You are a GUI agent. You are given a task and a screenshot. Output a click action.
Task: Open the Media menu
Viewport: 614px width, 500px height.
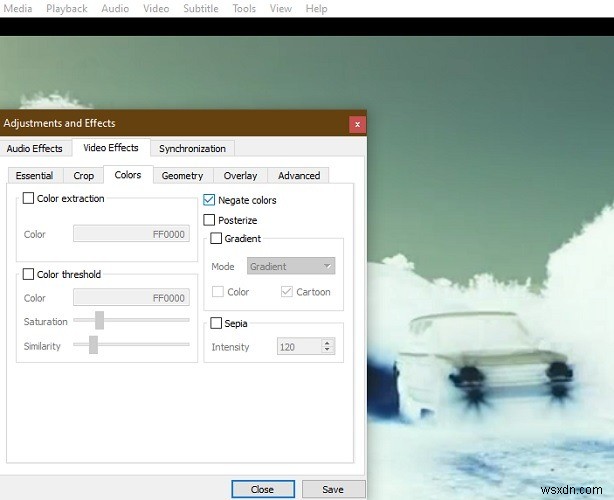tap(18, 8)
